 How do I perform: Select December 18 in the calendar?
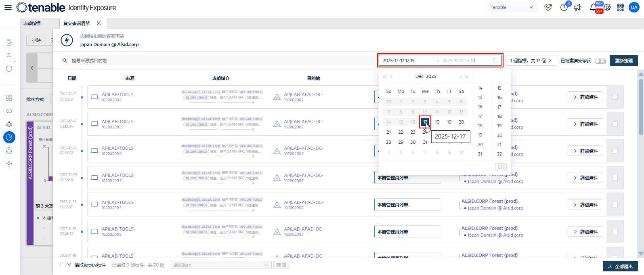pyautogui.click(x=437, y=122)
